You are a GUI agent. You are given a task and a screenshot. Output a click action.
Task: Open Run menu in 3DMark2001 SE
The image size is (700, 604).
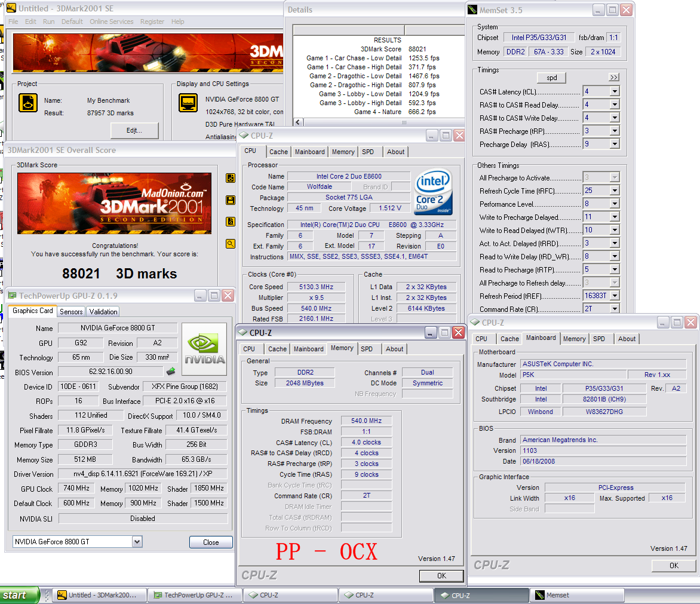pos(48,22)
